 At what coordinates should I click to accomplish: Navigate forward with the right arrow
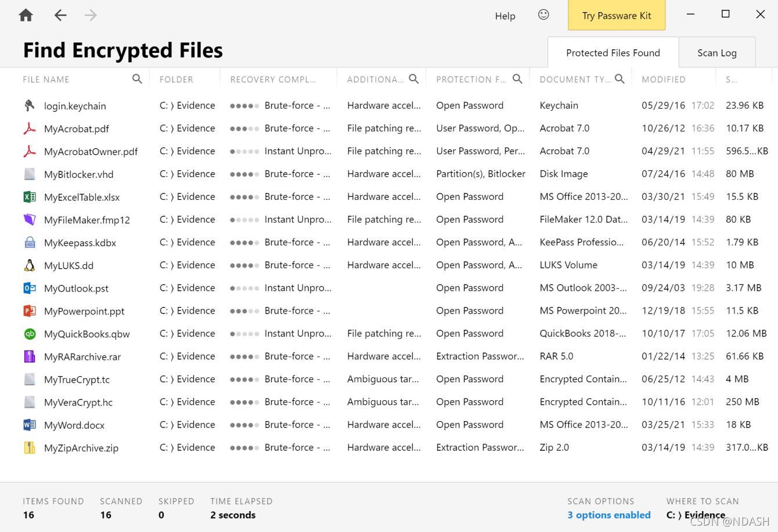tap(91, 15)
